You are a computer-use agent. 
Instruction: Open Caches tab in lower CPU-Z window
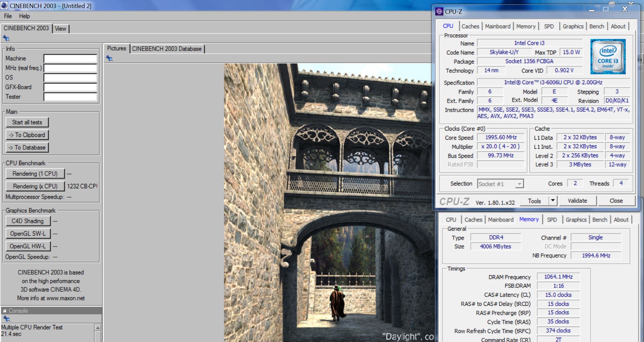pos(473,219)
